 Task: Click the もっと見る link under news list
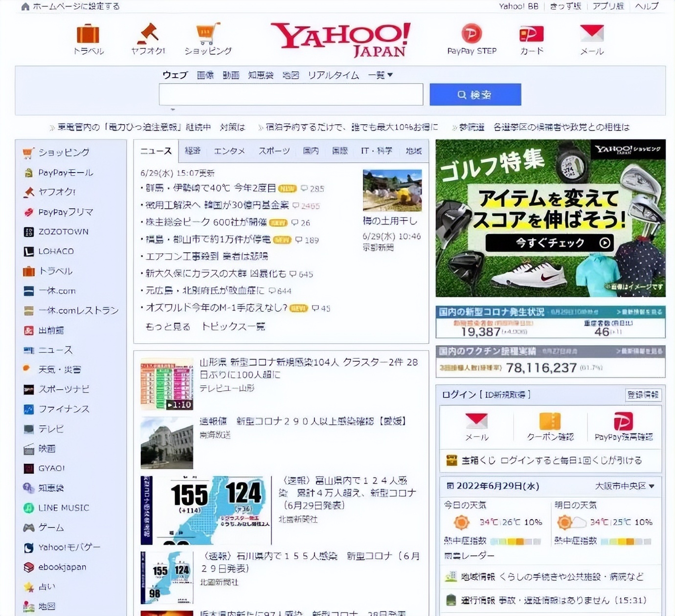click(x=169, y=326)
